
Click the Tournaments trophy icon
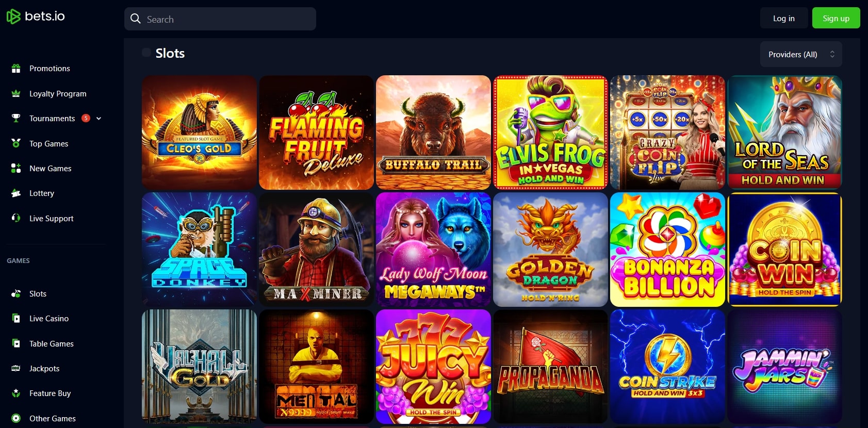tap(16, 118)
